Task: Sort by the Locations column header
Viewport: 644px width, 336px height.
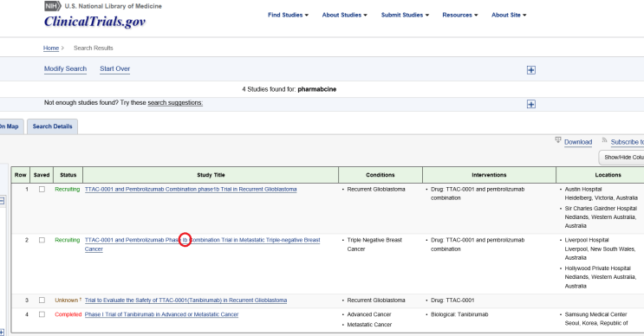Action: tap(600, 175)
